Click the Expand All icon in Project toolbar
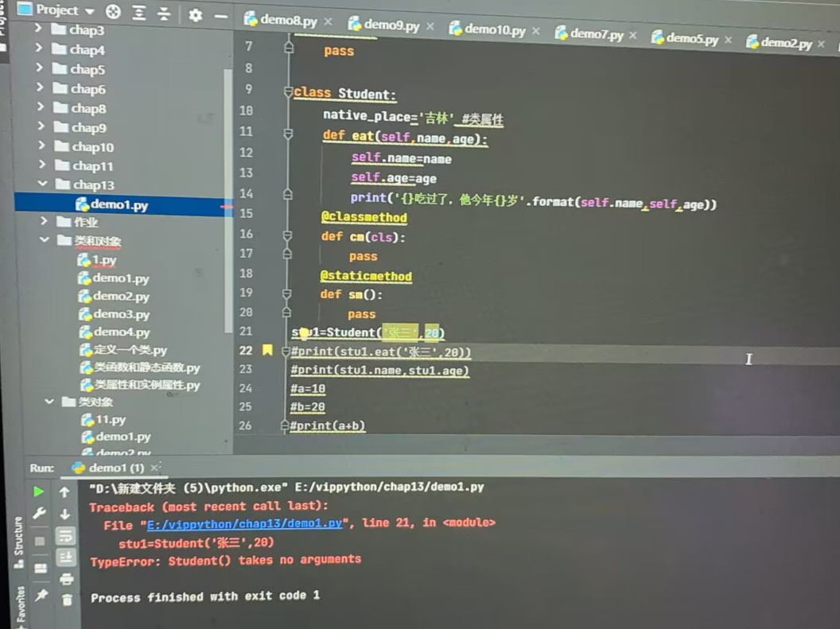 (139, 13)
